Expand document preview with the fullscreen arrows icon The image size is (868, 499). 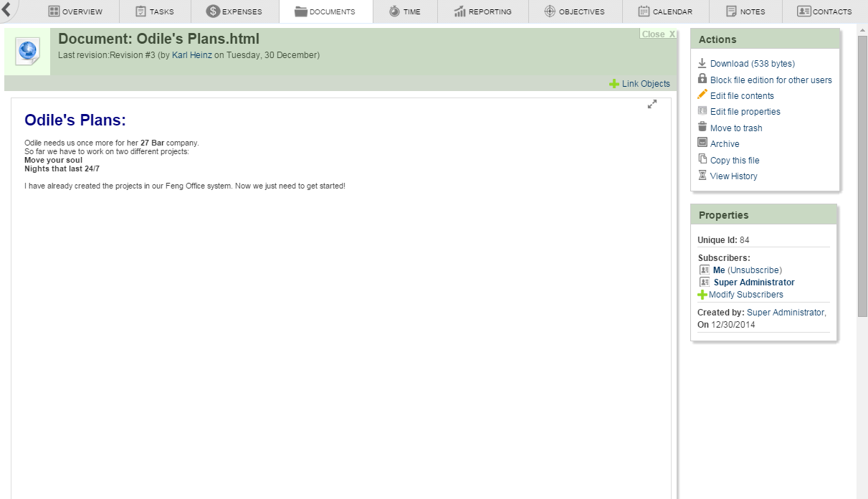point(652,104)
